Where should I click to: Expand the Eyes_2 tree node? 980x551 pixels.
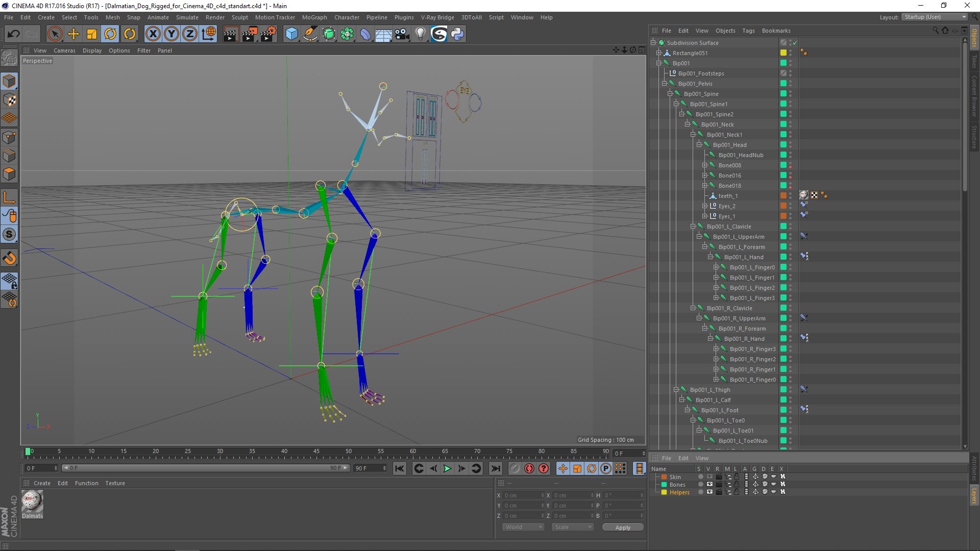point(704,206)
